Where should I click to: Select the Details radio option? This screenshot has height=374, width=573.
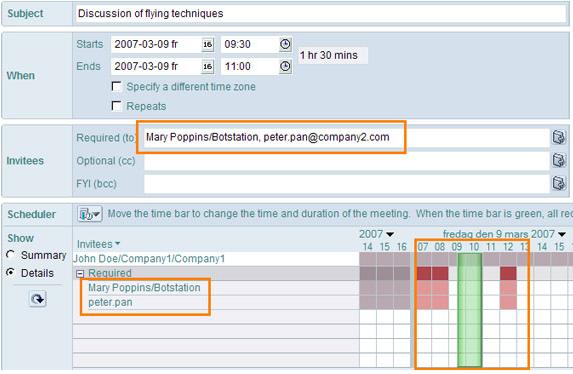(11, 273)
